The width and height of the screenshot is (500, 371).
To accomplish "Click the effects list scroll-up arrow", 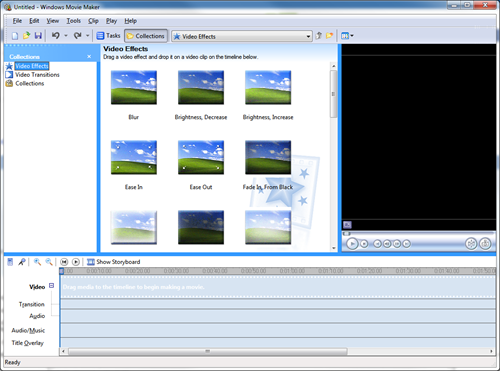I will (333, 66).
